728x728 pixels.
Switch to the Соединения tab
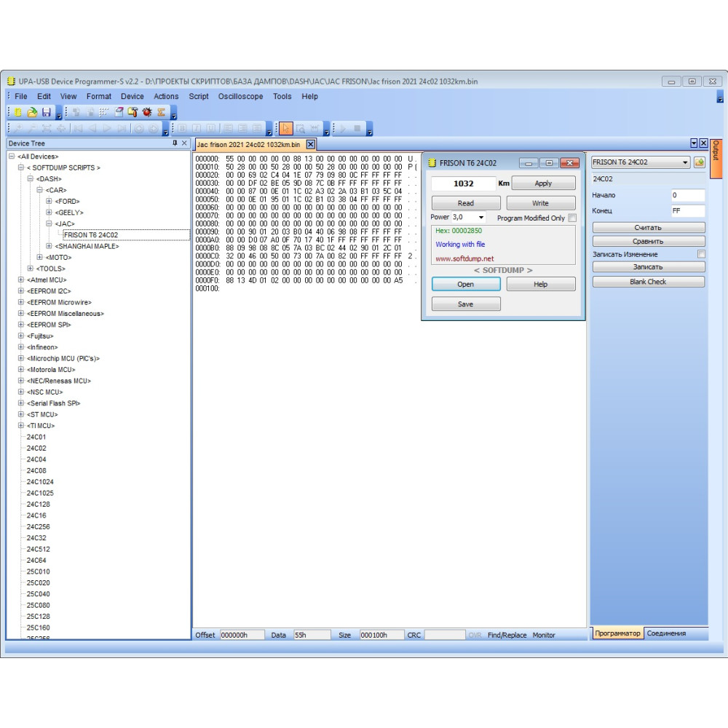(666, 633)
